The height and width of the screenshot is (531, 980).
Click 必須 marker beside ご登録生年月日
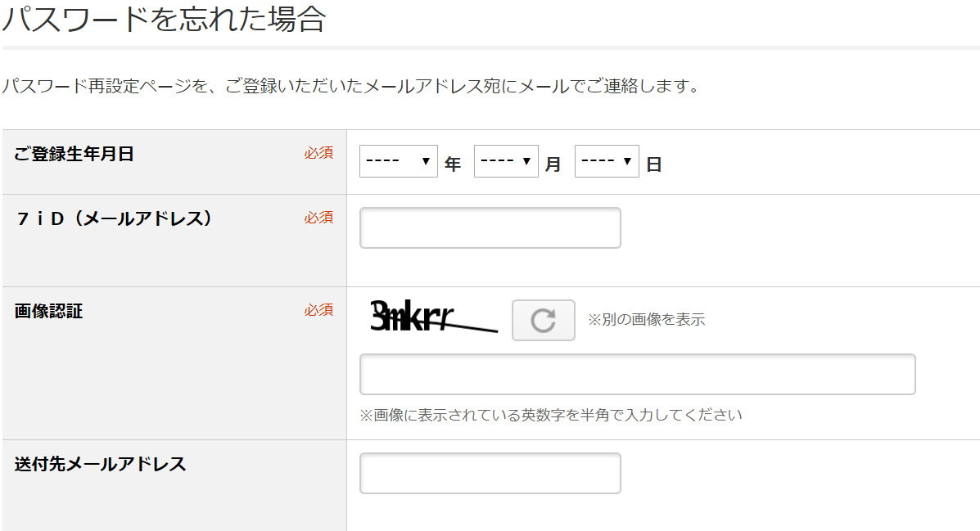click(x=318, y=153)
